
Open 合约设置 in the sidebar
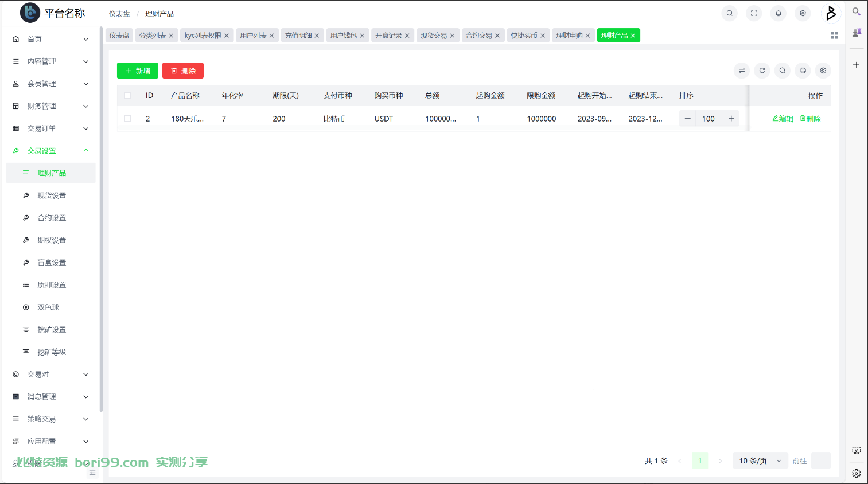pos(51,218)
